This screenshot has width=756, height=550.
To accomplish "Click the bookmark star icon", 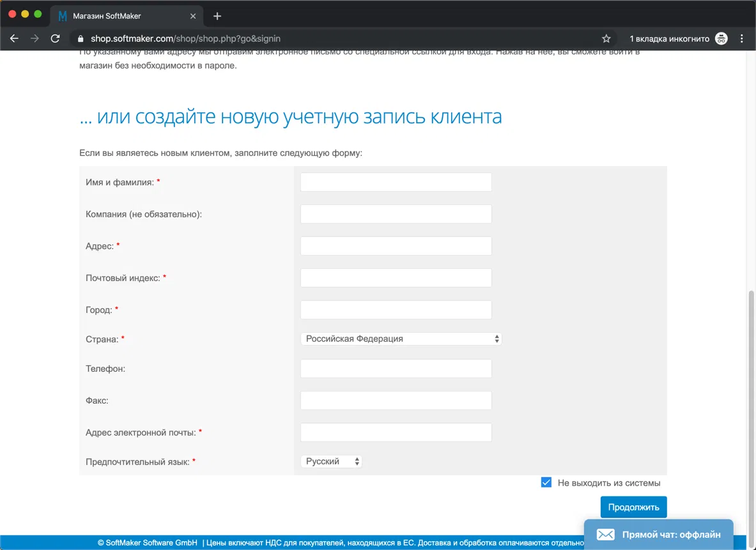I will [x=605, y=38].
